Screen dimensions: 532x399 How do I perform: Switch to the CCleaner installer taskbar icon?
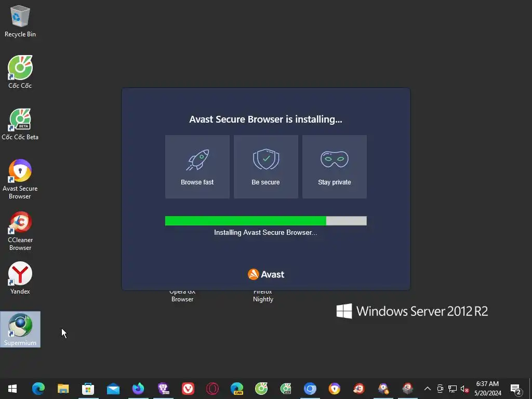coord(408,389)
